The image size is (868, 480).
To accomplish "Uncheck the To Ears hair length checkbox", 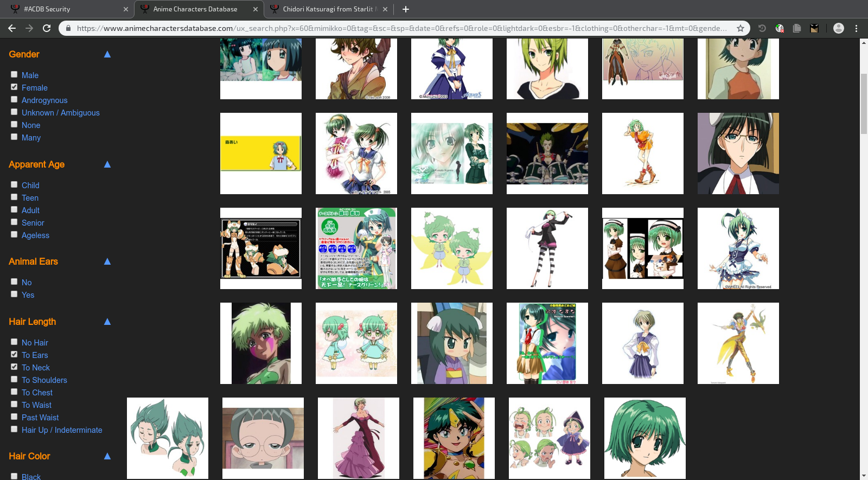I will (14, 354).
